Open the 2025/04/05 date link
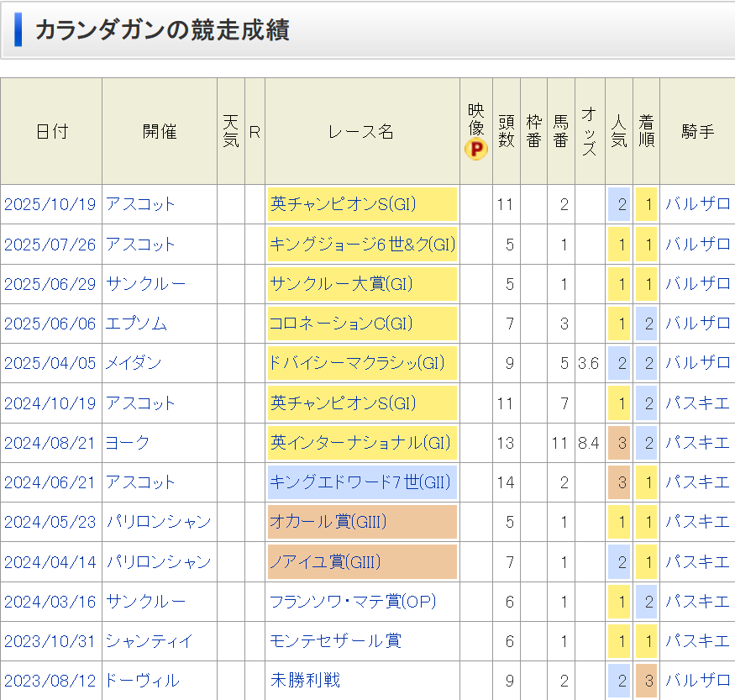Screen dimensions: 735x700 click(x=50, y=363)
